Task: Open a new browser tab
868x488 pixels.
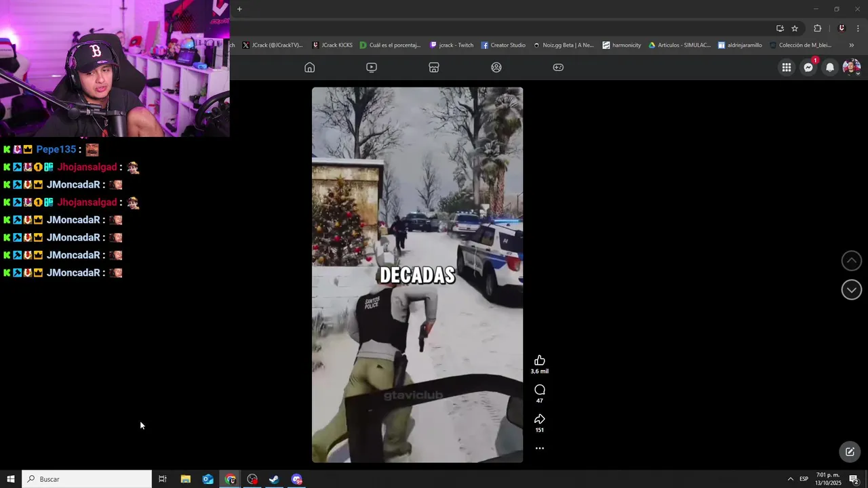Action: (239, 9)
